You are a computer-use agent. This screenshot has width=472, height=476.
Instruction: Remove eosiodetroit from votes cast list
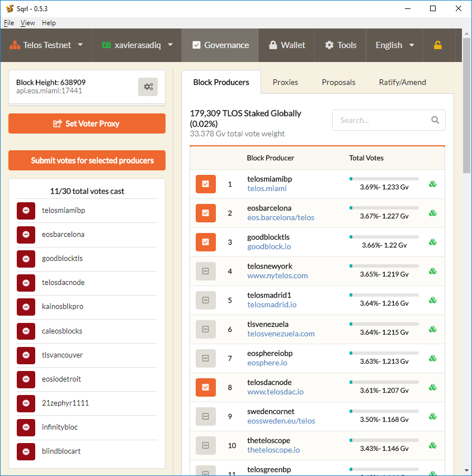(26, 379)
